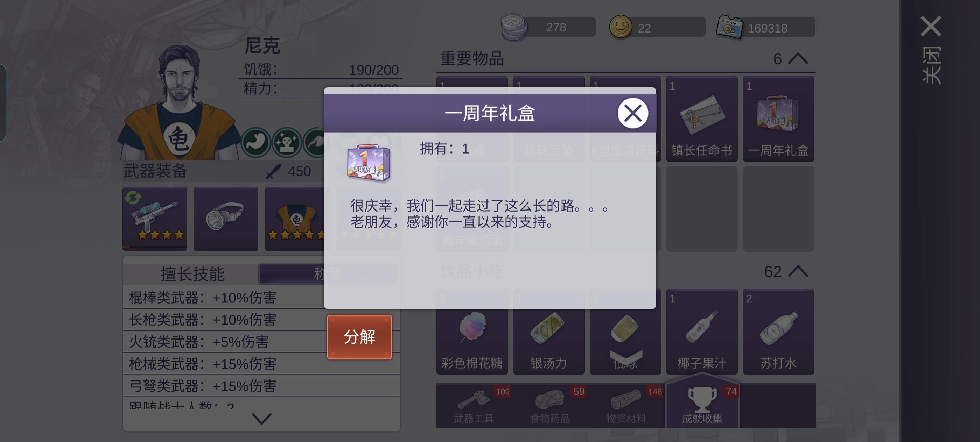Tap the smiley gold coin currency
980x442 pixels.
[x=620, y=27]
